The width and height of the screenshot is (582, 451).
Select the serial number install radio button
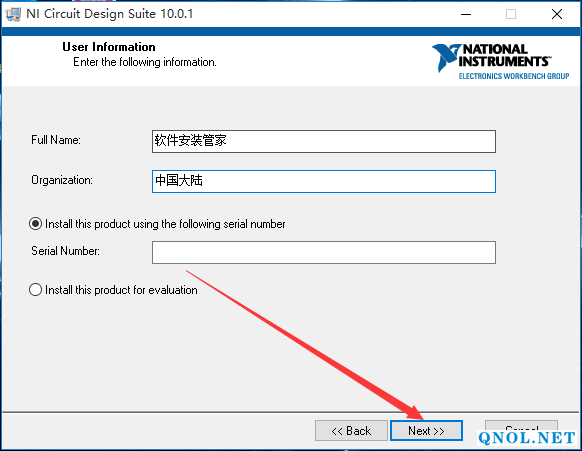click(x=35, y=224)
